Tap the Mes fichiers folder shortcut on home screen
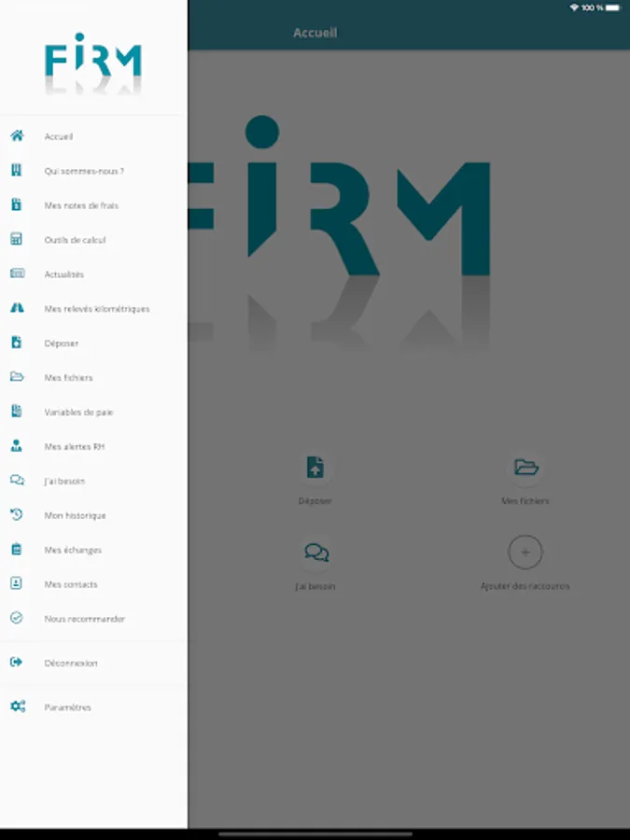Screen dimensions: 630x840 point(525,468)
